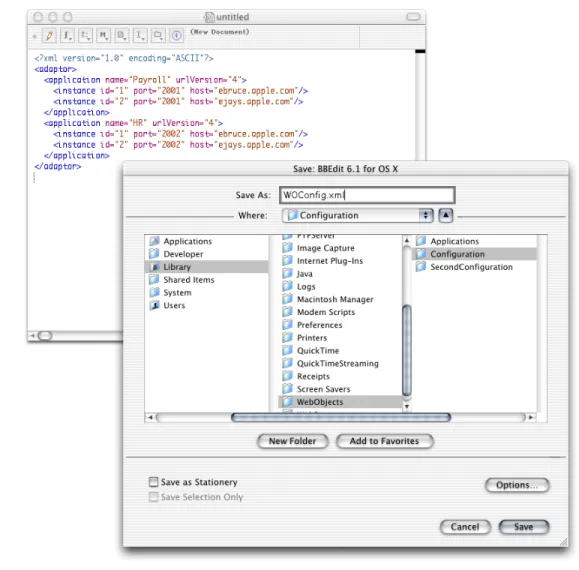Screen dimensions: 579x570
Task: Click the pencil document-state icon in BBEdit toolbar
Action: 49,35
